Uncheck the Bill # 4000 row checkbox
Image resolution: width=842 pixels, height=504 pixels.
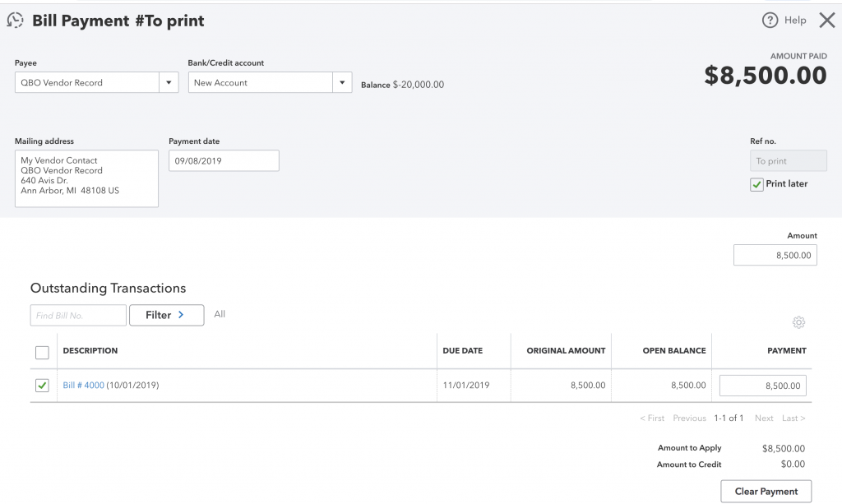pyautogui.click(x=43, y=386)
